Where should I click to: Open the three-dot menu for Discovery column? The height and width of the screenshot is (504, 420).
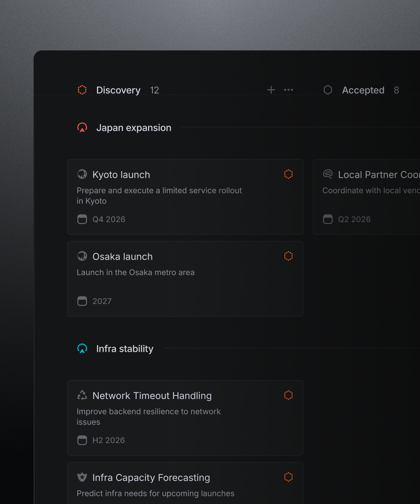[x=288, y=90]
